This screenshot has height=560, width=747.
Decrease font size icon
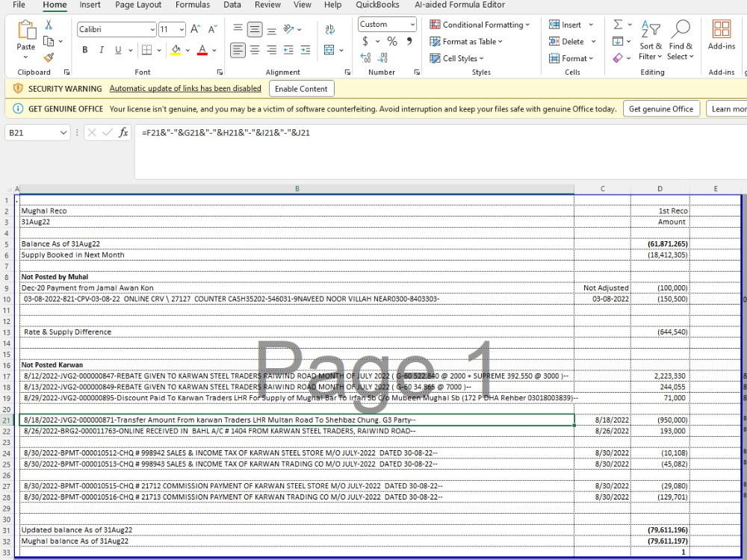[x=212, y=29]
